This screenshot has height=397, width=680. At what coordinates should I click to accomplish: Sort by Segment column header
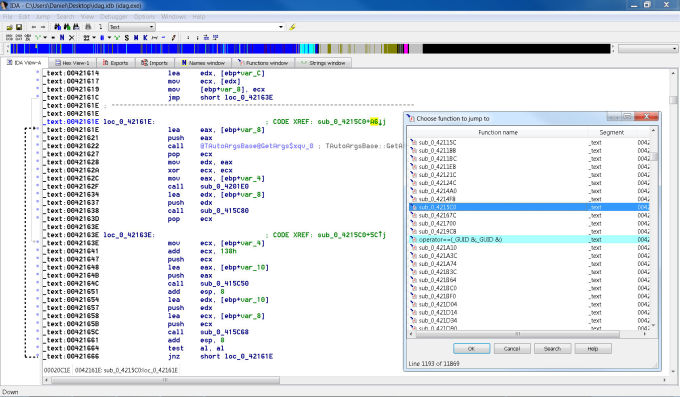coord(611,132)
